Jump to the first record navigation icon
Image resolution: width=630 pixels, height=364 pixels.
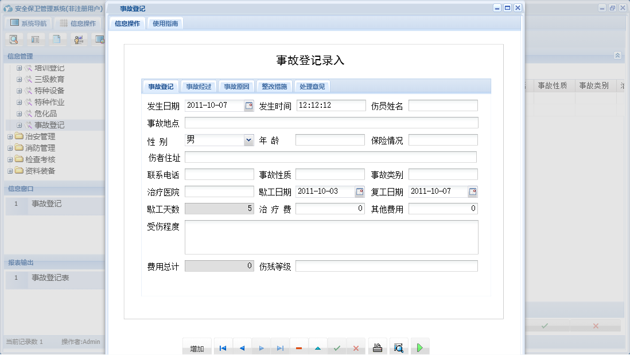tap(223, 347)
